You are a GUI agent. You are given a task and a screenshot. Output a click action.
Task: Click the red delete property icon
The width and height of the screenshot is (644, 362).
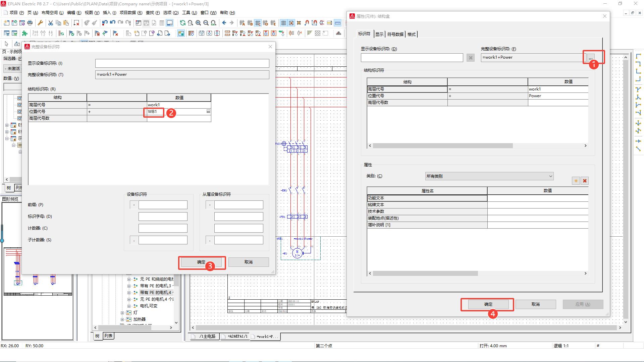pyautogui.click(x=585, y=181)
